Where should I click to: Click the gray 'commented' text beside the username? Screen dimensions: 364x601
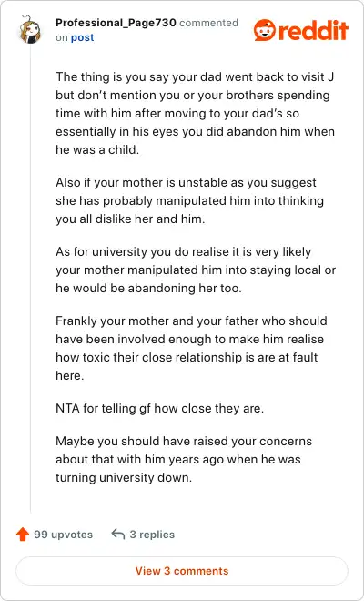pyautogui.click(x=208, y=23)
